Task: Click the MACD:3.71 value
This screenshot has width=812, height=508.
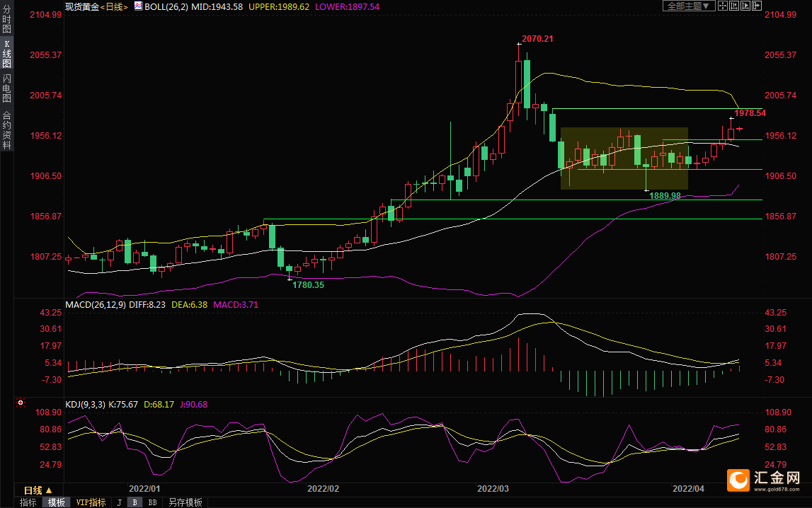Action: 236,305
